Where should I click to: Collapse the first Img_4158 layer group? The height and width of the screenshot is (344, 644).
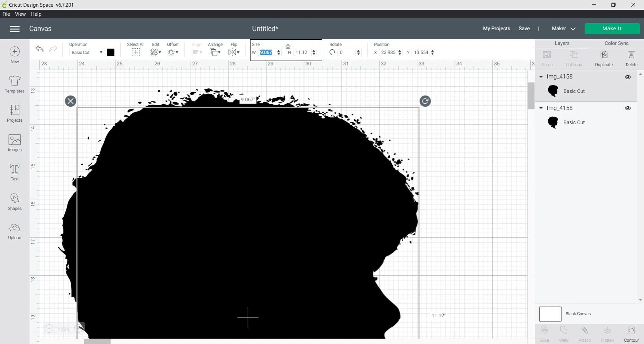tap(541, 77)
